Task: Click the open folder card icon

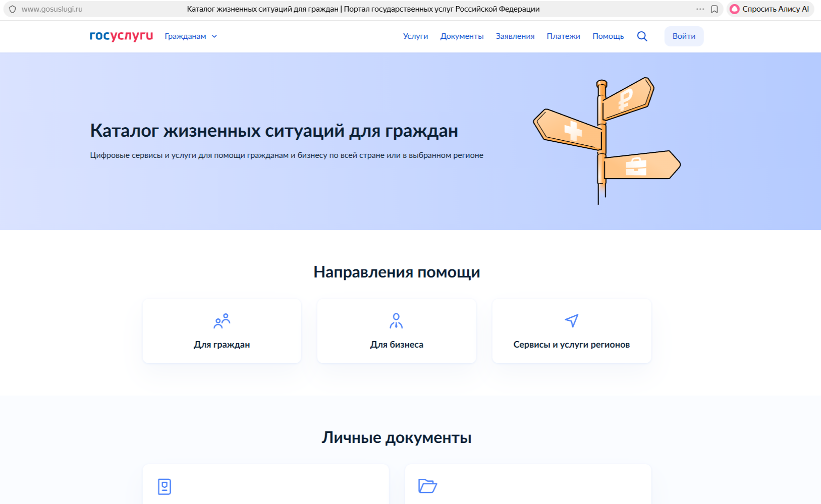Action: point(427,486)
